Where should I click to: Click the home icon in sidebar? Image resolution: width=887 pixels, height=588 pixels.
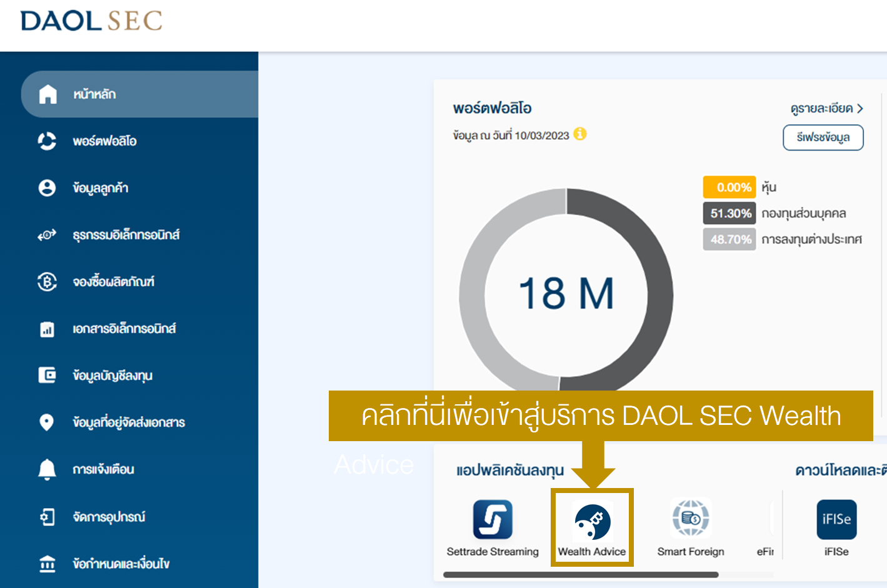pyautogui.click(x=48, y=94)
